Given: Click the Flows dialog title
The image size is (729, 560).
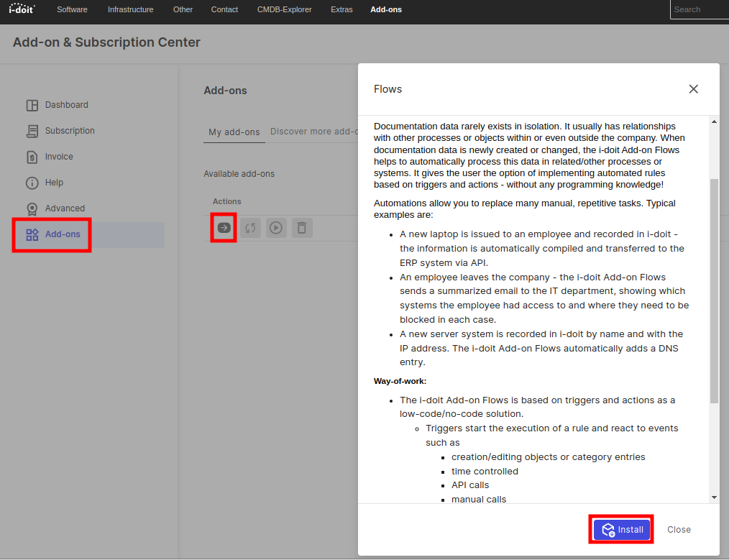Looking at the screenshot, I should pyautogui.click(x=388, y=89).
